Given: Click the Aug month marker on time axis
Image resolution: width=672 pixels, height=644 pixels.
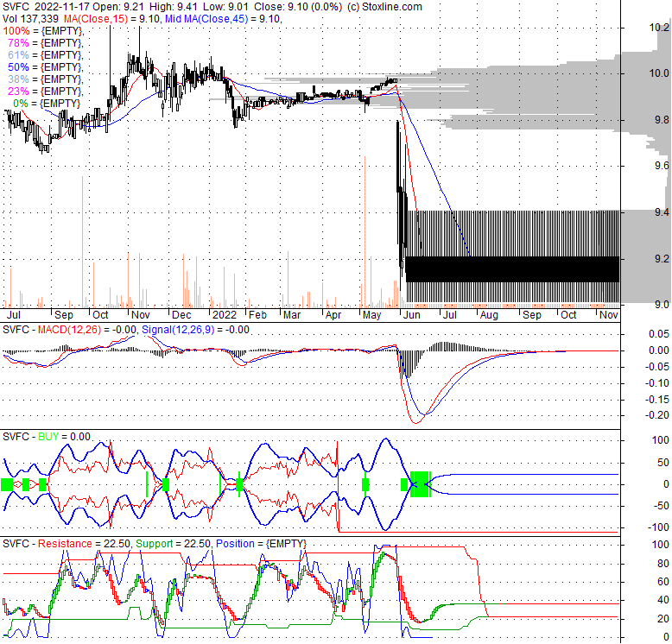Looking at the screenshot, I should coord(489,315).
